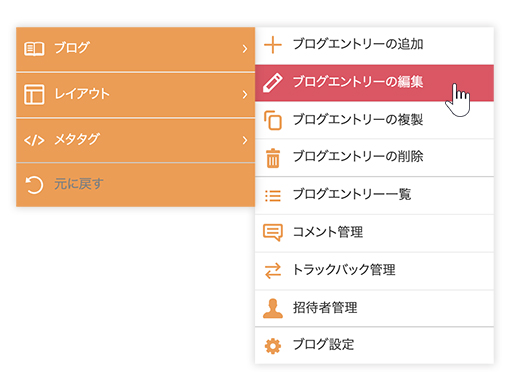
Task: Click the bulleted list icon
Action: [273, 196]
